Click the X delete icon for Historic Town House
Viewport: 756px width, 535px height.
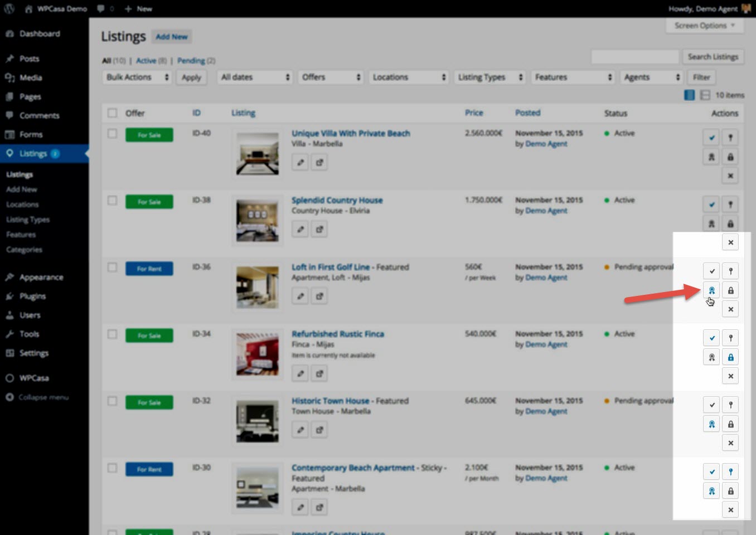click(x=730, y=442)
